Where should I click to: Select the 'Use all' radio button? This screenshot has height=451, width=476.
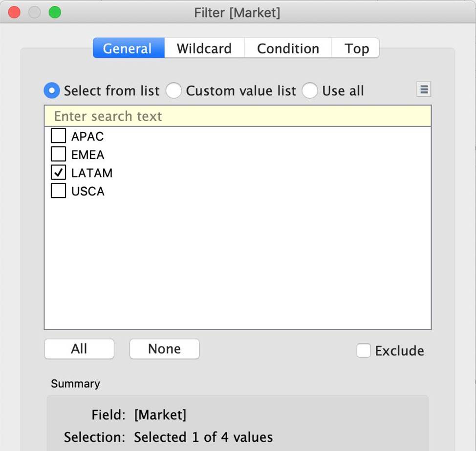[x=310, y=91]
